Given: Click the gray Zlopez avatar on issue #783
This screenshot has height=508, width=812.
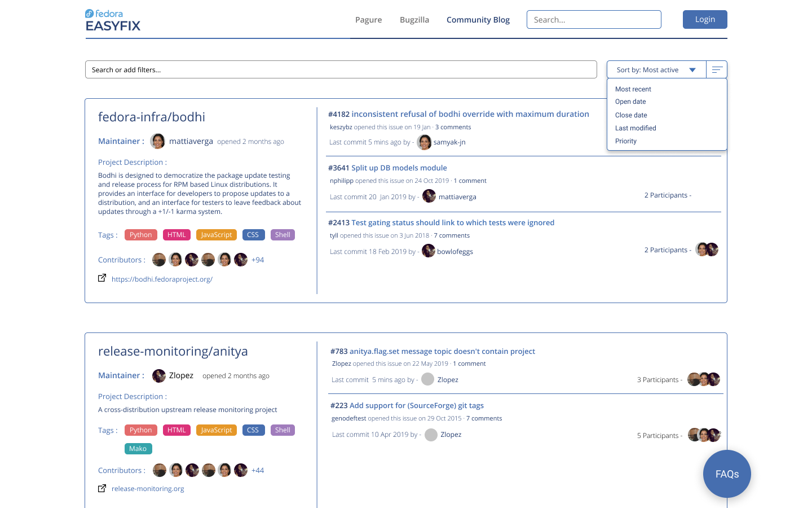Looking at the screenshot, I should [428, 379].
